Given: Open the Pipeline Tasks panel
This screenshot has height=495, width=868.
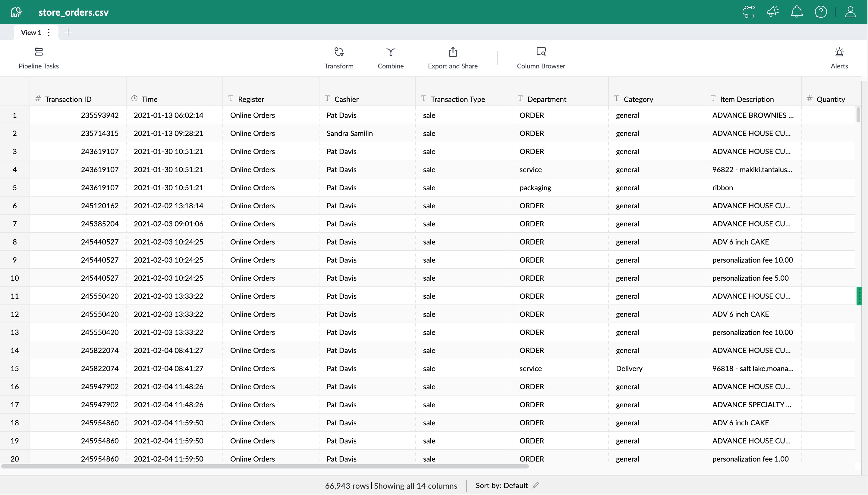Looking at the screenshot, I should [38, 58].
